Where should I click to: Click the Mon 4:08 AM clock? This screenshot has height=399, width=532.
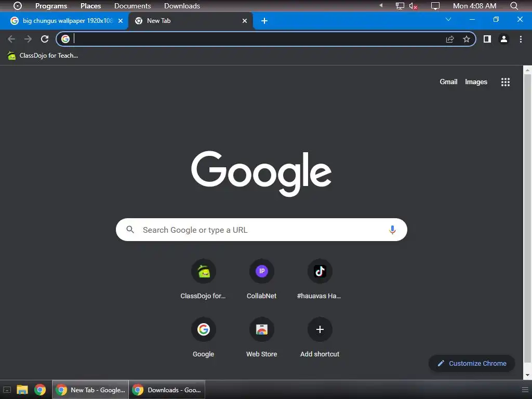(x=474, y=6)
